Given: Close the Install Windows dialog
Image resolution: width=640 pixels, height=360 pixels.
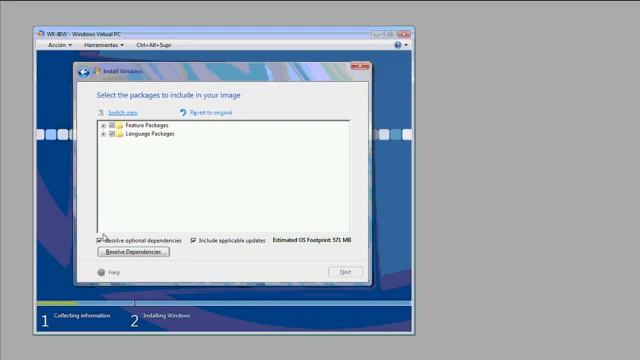Looking at the screenshot, I should click(x=360, y=66).
